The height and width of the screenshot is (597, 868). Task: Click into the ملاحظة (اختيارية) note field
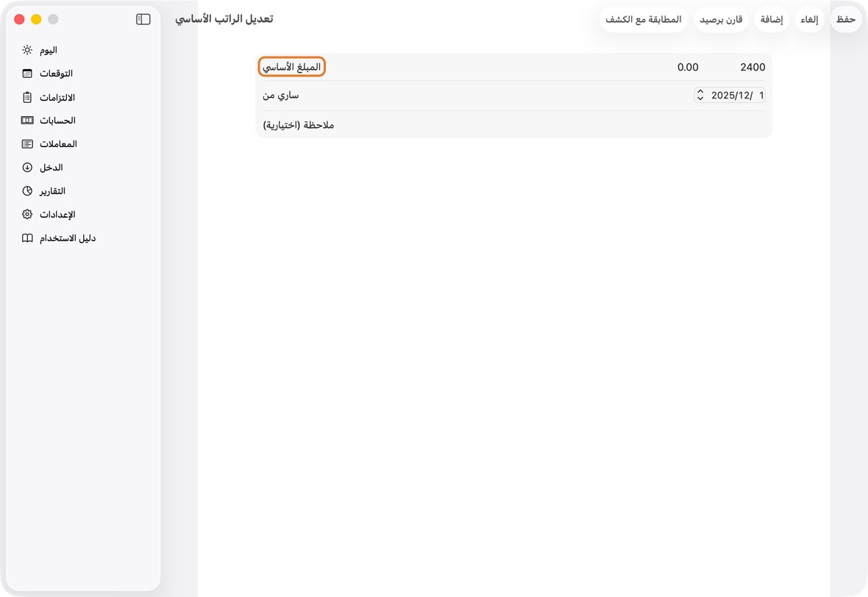[513, 125]
